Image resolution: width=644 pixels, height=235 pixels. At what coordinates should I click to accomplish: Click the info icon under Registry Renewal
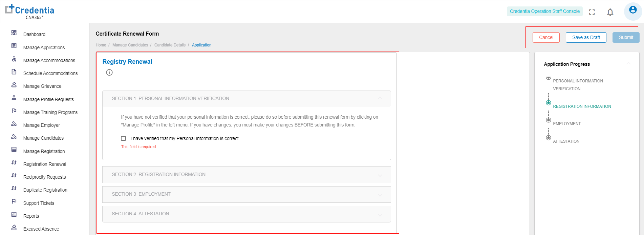109,72
